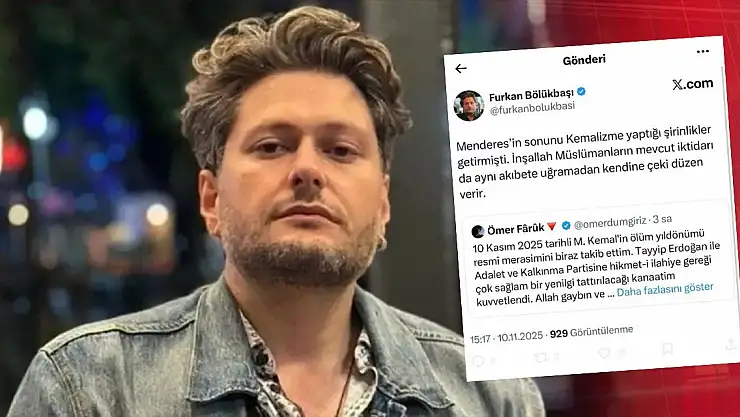Click the faded reply bubble icon

[478, 361]
